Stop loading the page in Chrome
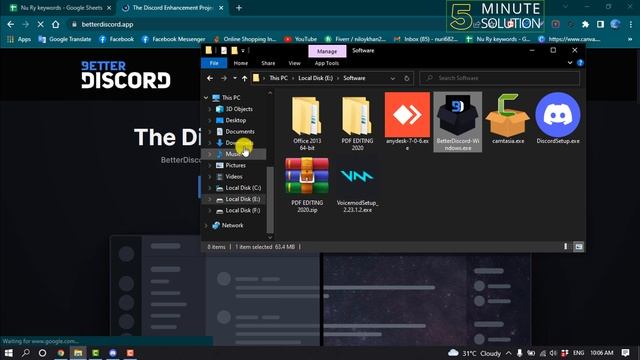Screen dimensions: 640x360 pos(40,24)
